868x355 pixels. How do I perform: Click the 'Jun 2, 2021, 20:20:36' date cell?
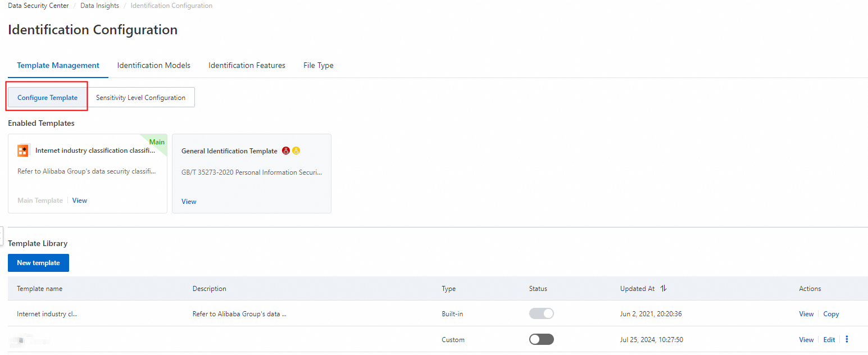point(651,314)
